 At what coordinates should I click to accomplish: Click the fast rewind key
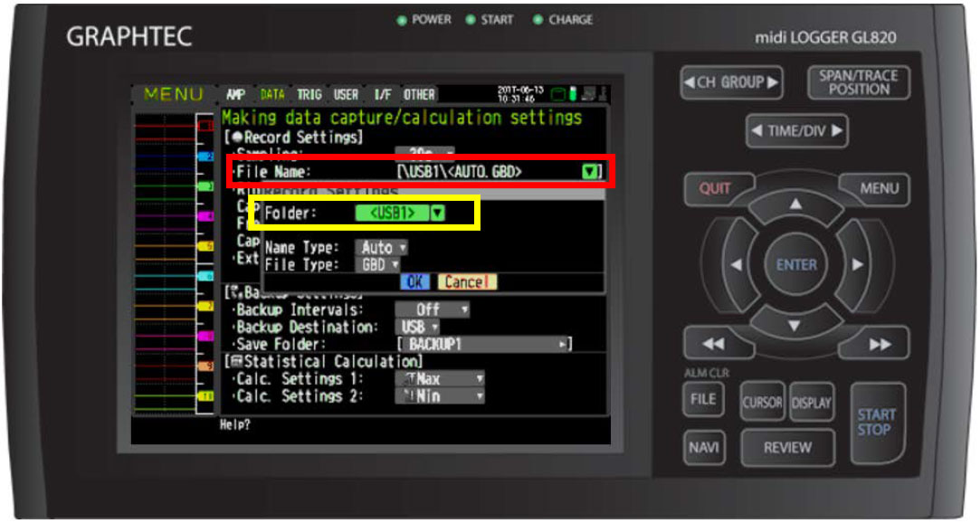coord(714,344)
